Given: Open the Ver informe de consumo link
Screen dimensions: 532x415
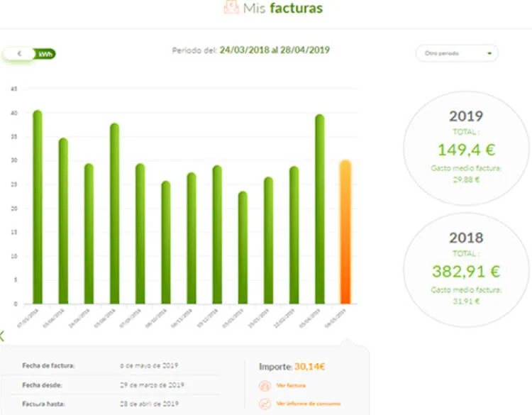Looking at the screenshot, I should coord(308,404).
